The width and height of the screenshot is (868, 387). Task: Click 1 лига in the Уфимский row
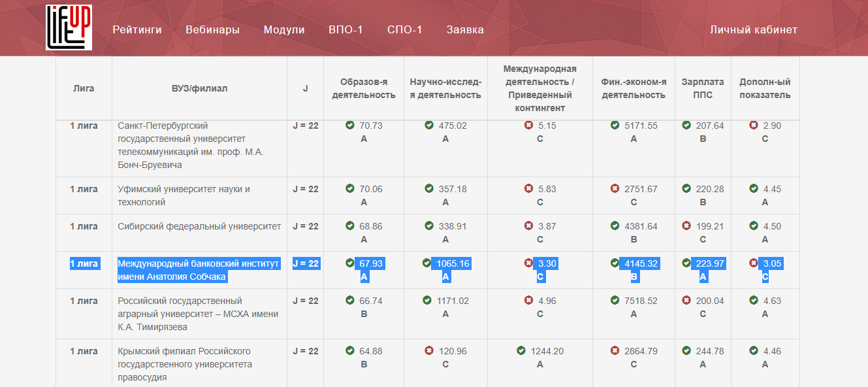[84, 189]
